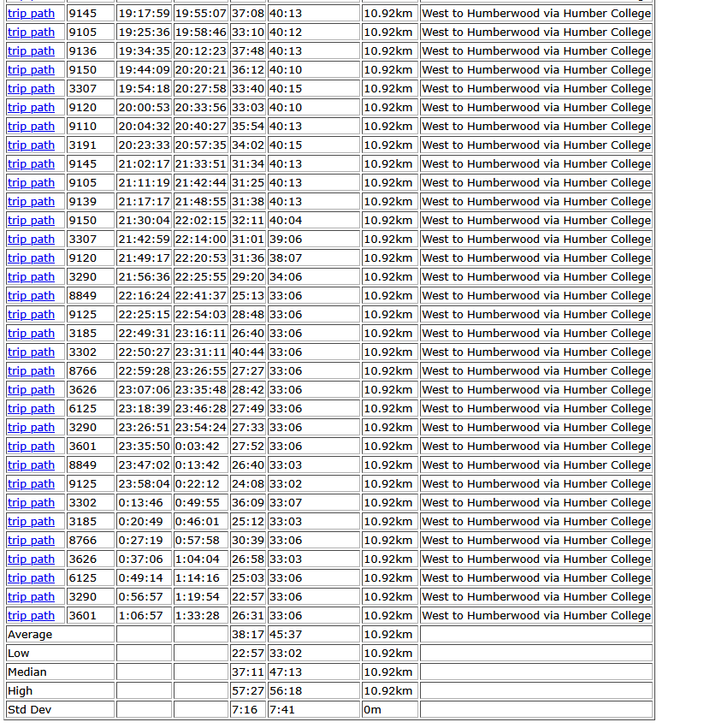Follow trip path link for 0:56:57 trip
This screenshot has height=728, width=704.
point(31,597)
